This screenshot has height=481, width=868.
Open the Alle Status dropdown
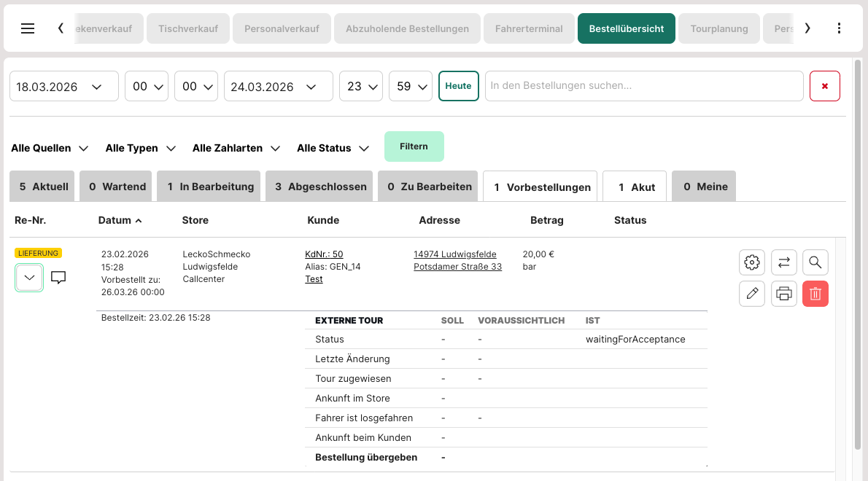coord(333,148)
